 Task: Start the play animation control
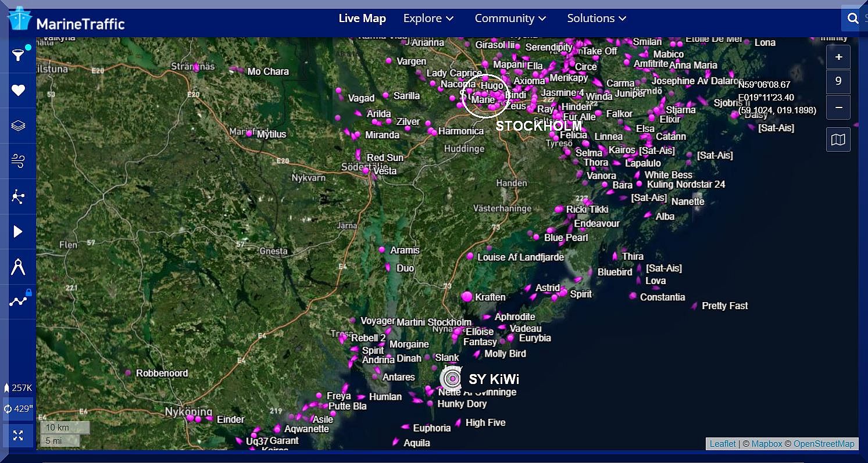pos(18,232)
